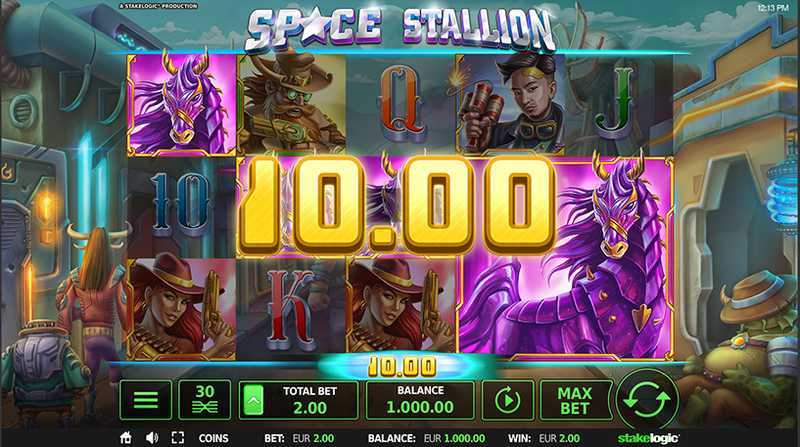
Task: Click the Total Bet 2.00 display
Action: (x=310, y=400)
